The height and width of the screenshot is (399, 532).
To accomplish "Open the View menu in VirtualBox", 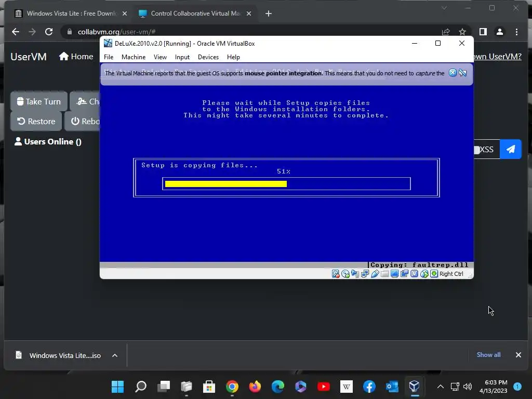I will pyautogui.click(x=160, y=57).
